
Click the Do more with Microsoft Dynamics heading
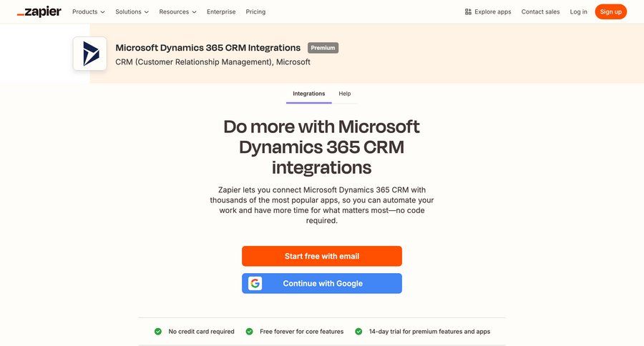(x=321, y=147)
